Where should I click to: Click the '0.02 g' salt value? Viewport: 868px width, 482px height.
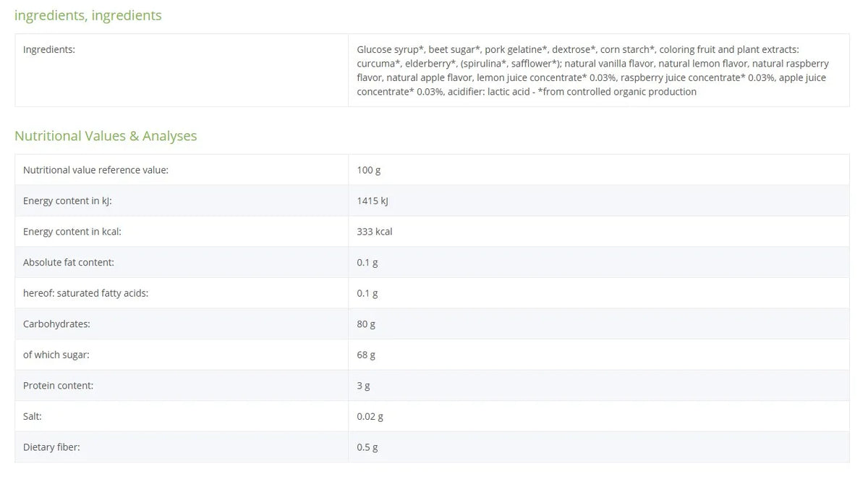pyautogui.click(x=370, y=417)
